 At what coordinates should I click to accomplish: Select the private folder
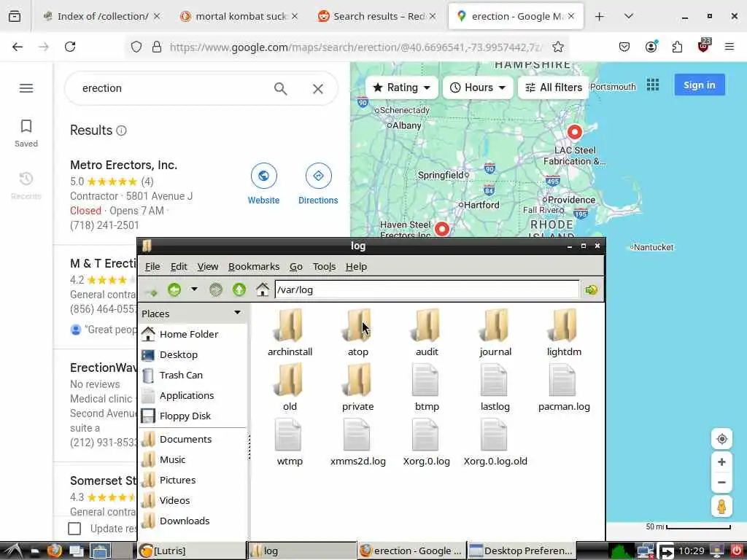click(x=357, y=387)
